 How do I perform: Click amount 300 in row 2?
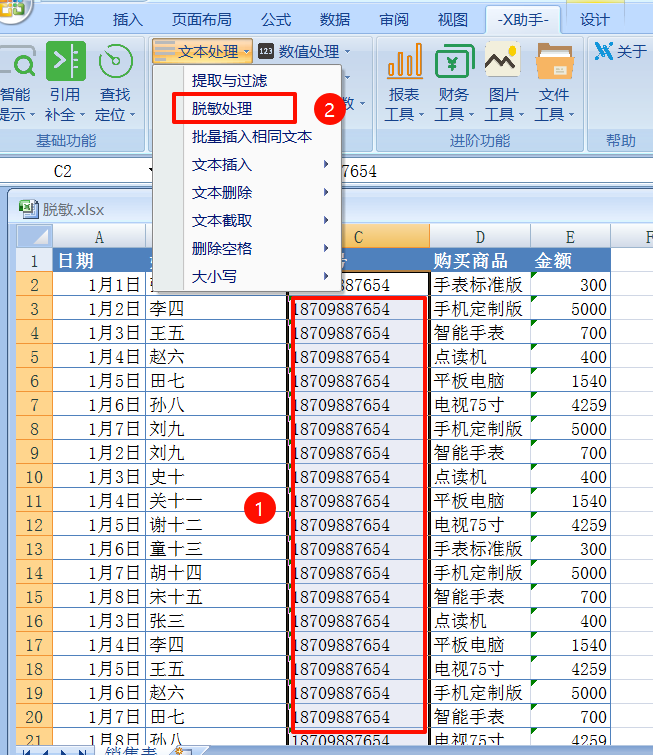tap(570, 285)
